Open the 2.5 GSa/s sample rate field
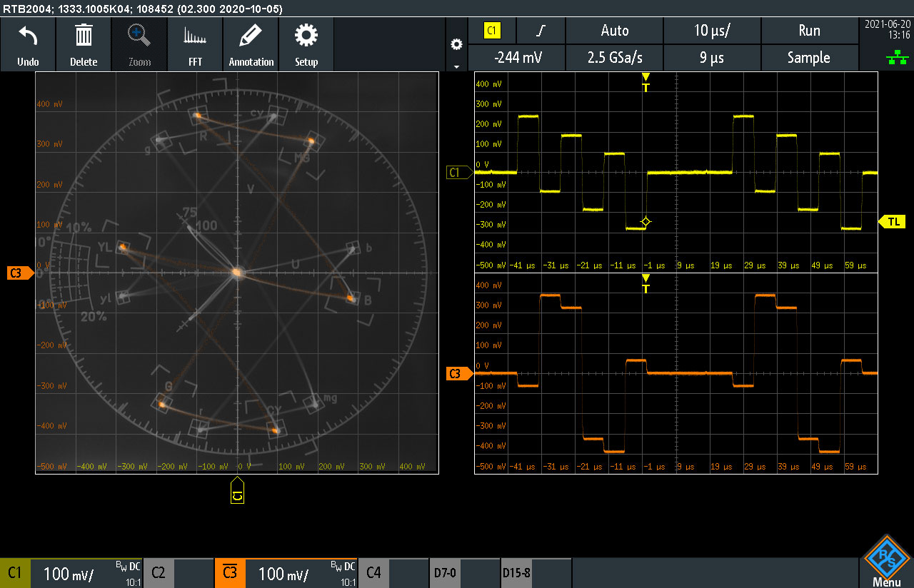Screen dimensions: 914x588 click(614, 58)
